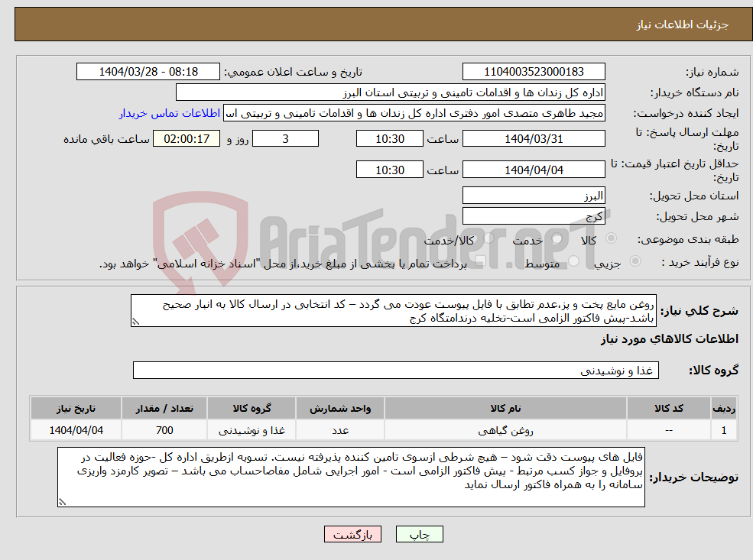Image resolution: width=753 pixels, height=560 pixels.
Task: Click the کد کالا column header
Action: [x=668, y=409]
